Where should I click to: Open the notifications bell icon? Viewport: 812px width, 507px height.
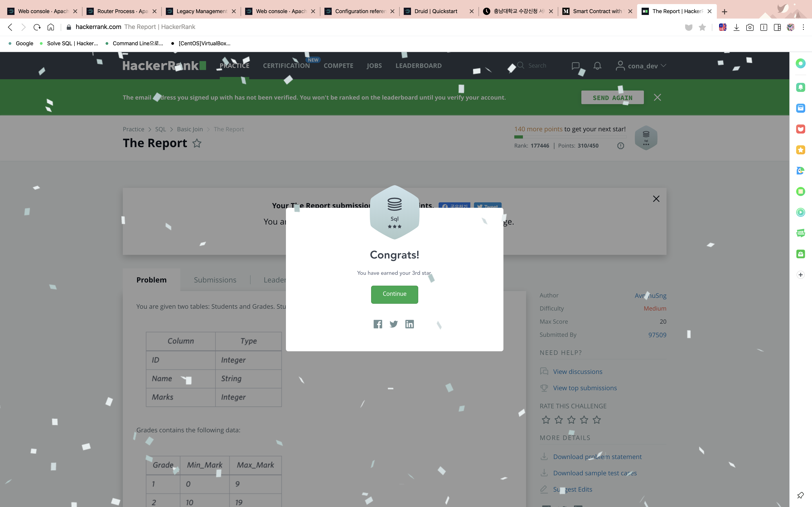click(597, 66)
